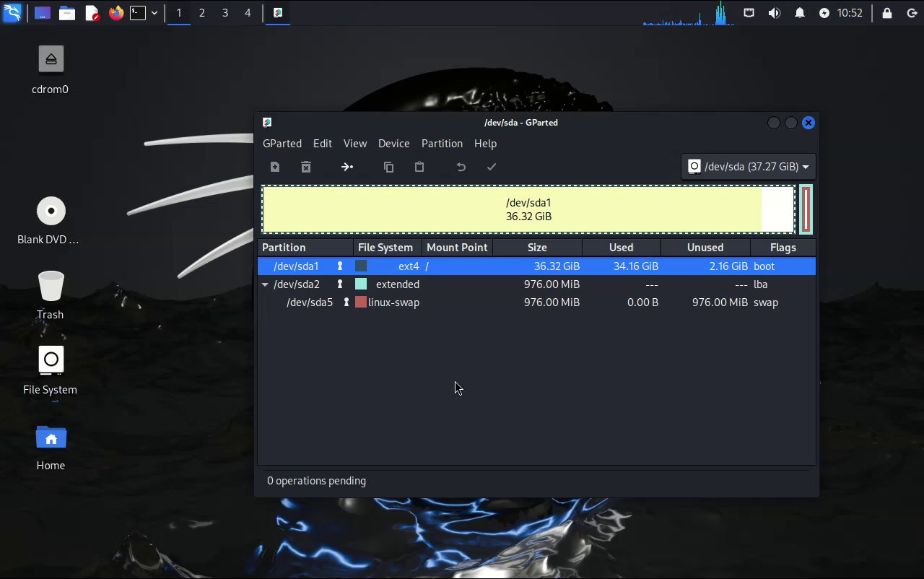Click the 'linux-swap' file system text
This screenshot has height=579, width=924.
(x=393, y=302)
